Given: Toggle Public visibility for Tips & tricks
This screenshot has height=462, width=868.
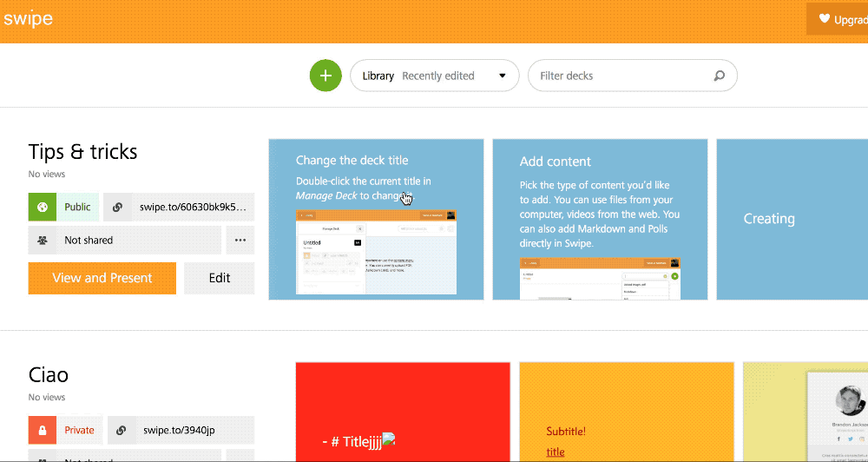Looking at the screenshot, I should pos(77,207).
